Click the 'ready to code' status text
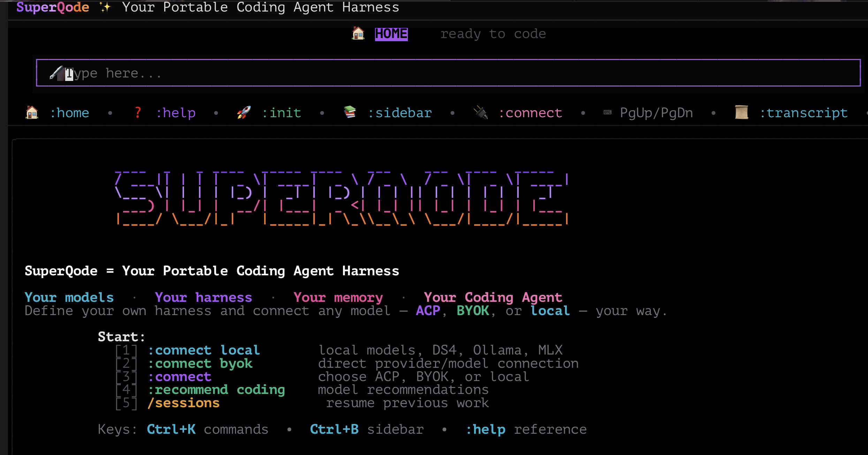868x455 pixels. click(x=493, y=34)
